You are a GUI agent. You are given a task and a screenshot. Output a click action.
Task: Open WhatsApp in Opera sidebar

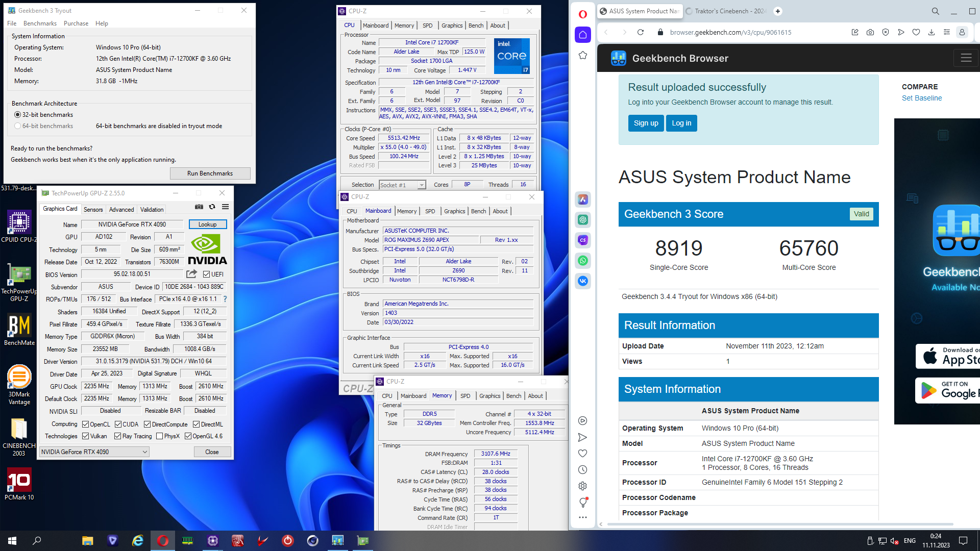[583, 261]
